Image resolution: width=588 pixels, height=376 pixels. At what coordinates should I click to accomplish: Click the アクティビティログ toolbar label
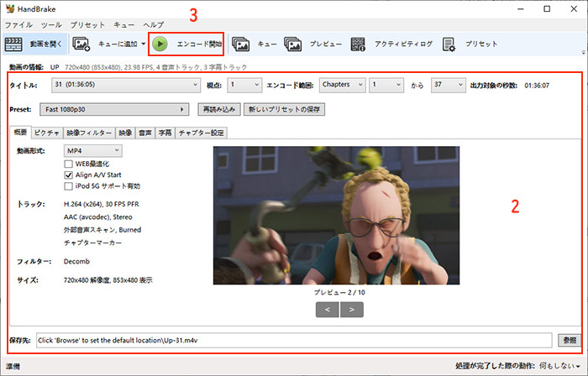coord(403,44)
